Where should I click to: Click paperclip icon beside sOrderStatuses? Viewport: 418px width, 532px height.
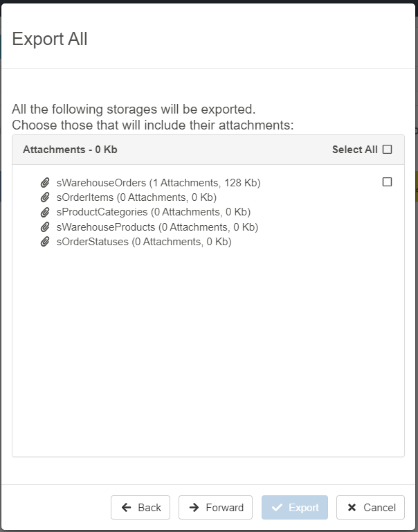45,242
